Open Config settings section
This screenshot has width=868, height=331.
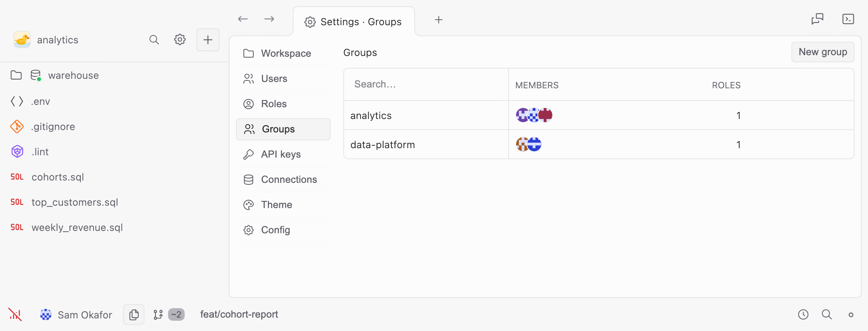pyautogui.click(x=283, y=230)
